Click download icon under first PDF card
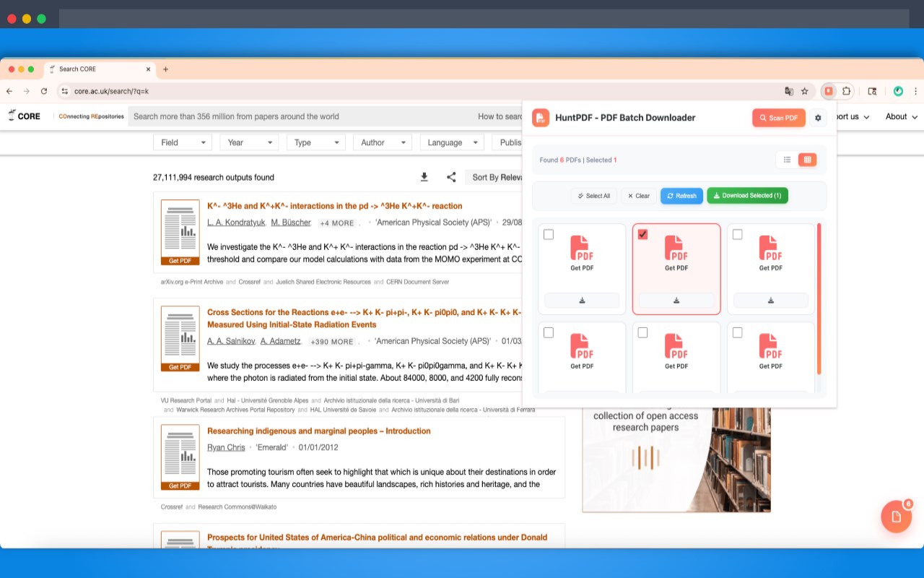This screenshot has height=578, width=924. [x=582, y=301]
